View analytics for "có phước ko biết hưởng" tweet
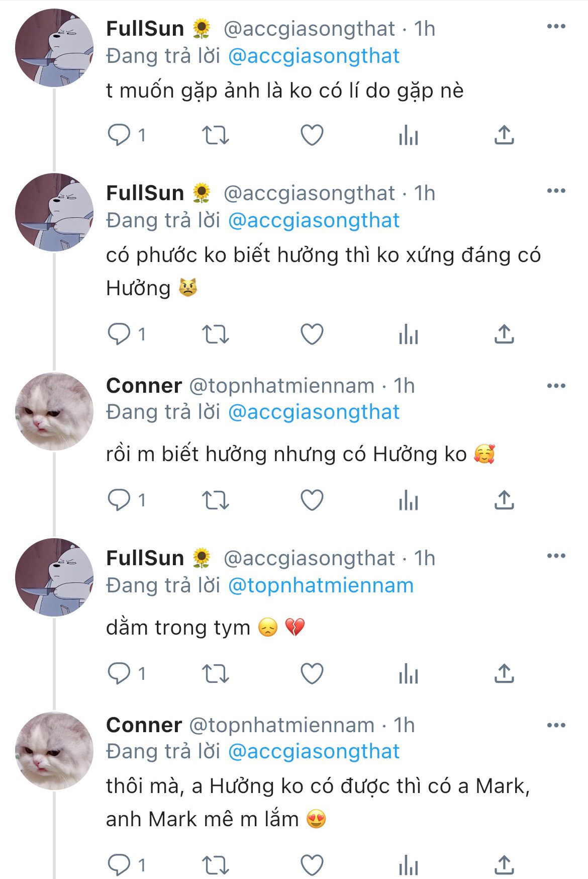This screenshot has width=588, height=879. click(x=408, y=334)
